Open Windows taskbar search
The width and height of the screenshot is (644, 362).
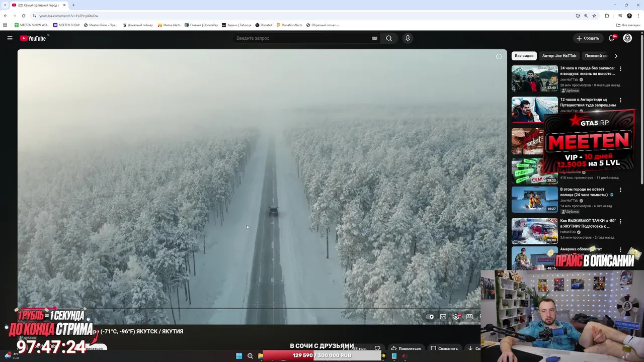tap(250, 356)
